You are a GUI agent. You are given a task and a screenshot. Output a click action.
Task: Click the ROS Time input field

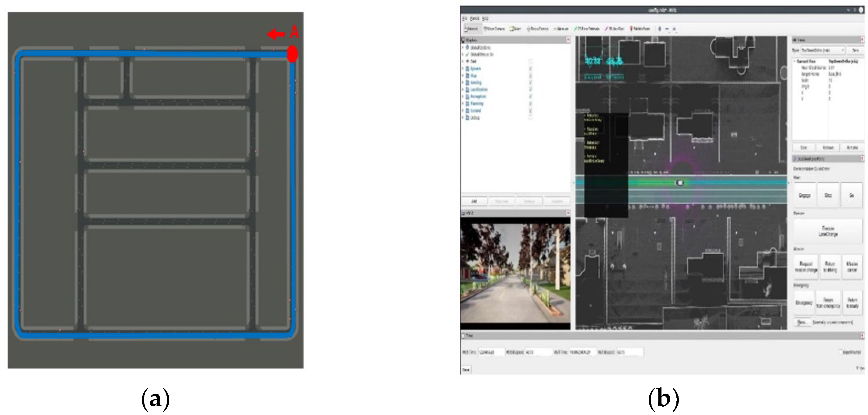pos(491,352)
